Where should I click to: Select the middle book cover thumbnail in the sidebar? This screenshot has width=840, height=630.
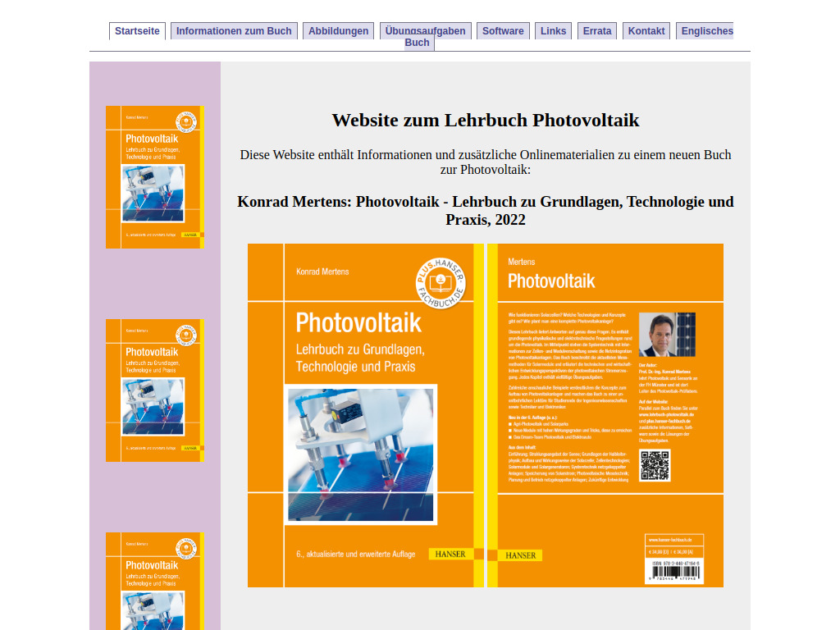(x=154, y=390)
